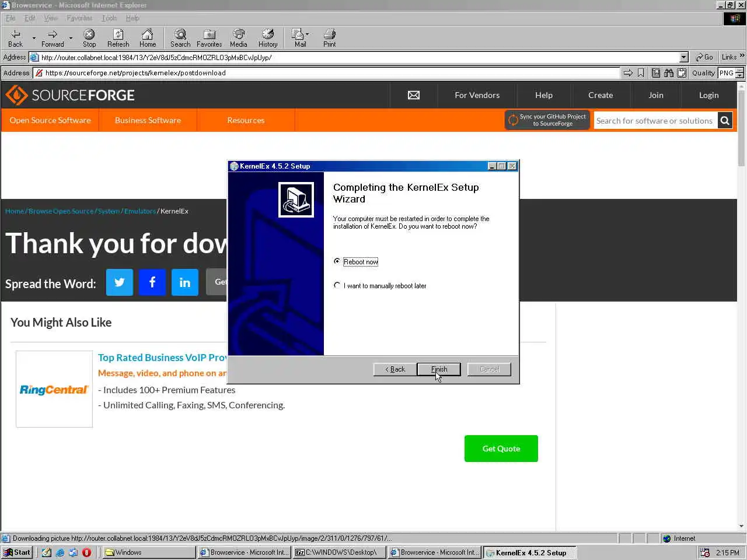Click the Start button
Image resolution: width=747 pixels, height=560 pixels.
click(17, 552)
